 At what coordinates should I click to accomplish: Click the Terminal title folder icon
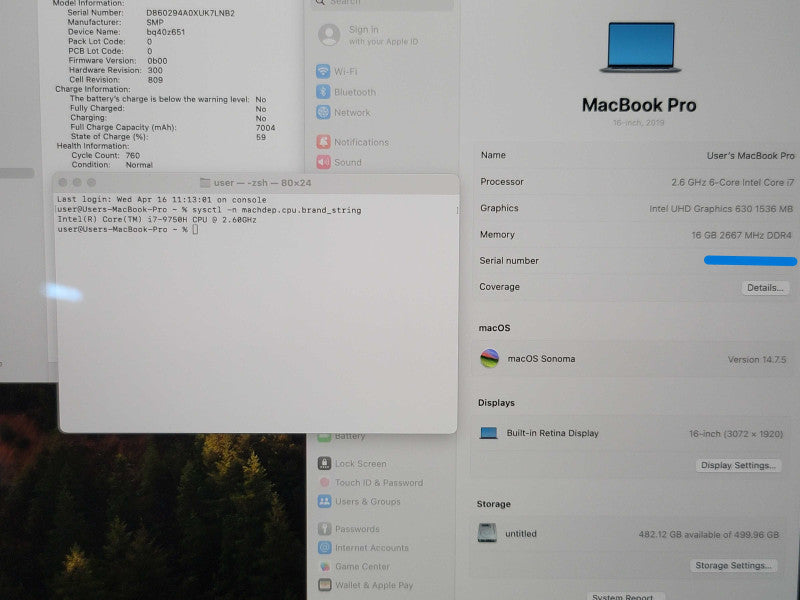pyautogui.click(x=205, y=183)
